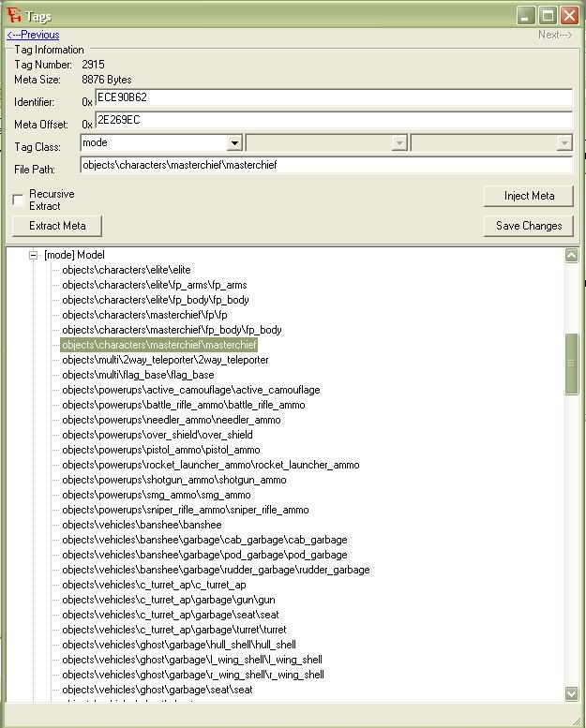Viewport: 586px width, 728px height.
Task: Select ghost garbage\seat\seat entry
Action: (158, 690)
